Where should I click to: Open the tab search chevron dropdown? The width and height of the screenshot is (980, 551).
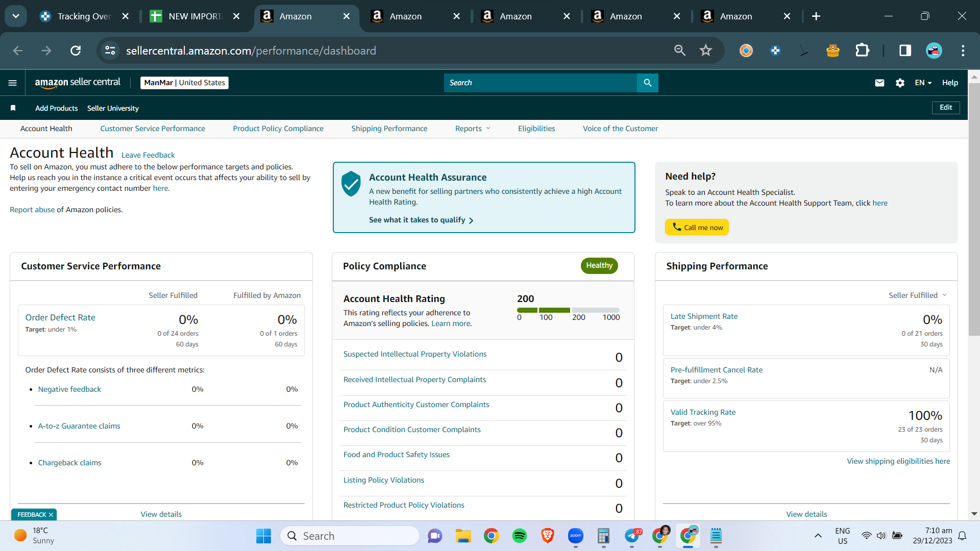(x=16, y=16)
